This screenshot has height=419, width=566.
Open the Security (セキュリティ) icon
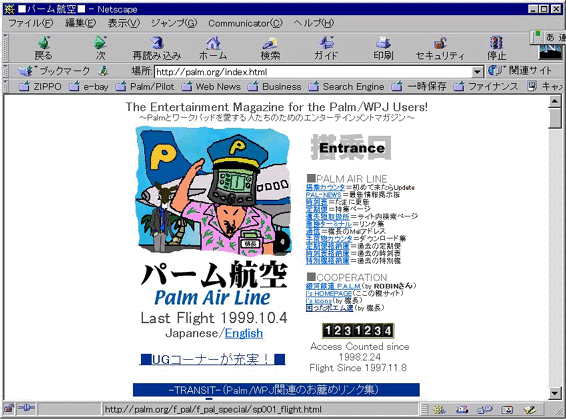pyautogui.click(x=440, y=48)
